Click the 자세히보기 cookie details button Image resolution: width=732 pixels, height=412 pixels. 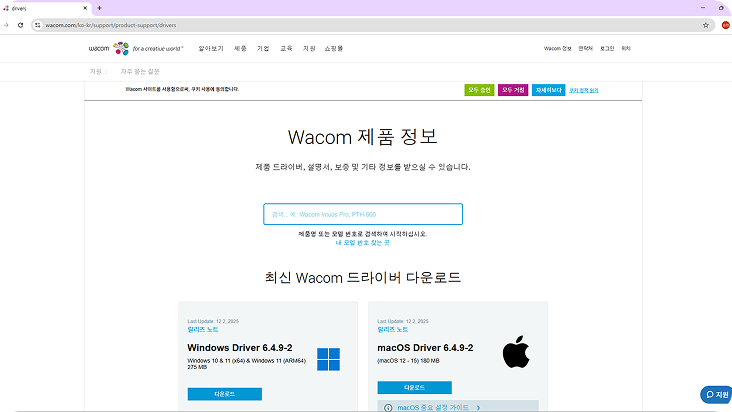pyautogui.click(x=548, y=90)
